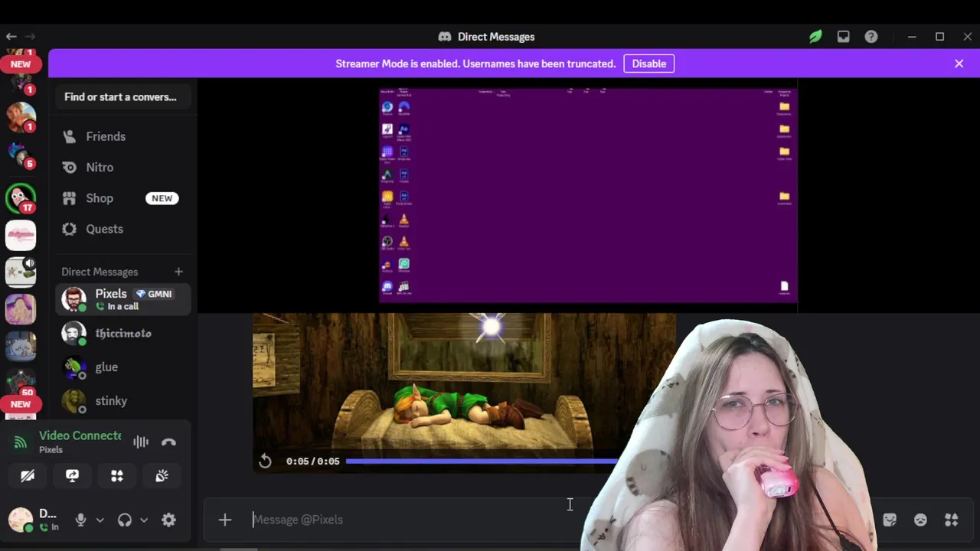Open the thiccimoto direct message

click(122, 334)
